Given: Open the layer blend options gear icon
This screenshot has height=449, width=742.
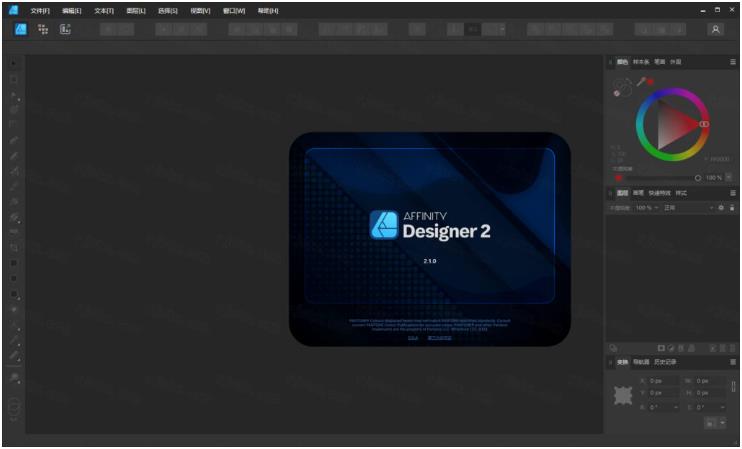Looking at the screenshot, I should point(721,208).
